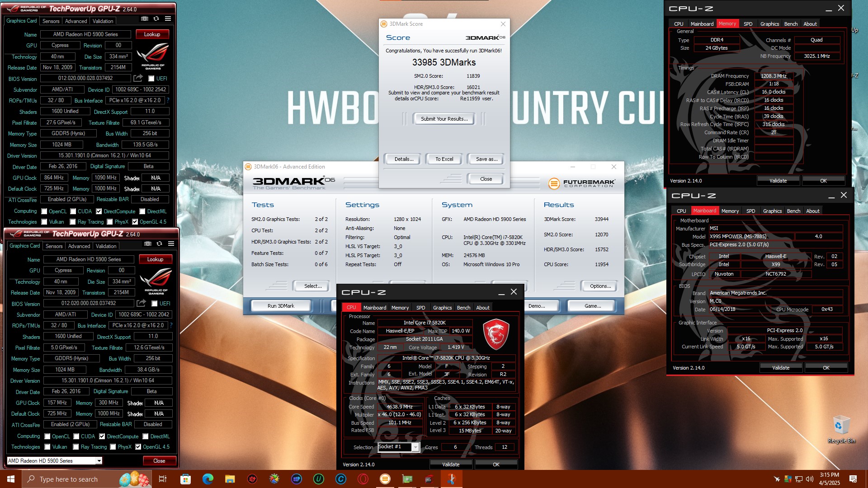Click the green U icon on taskbar
The image size is (868, 488).
click(x=318, y=479)
